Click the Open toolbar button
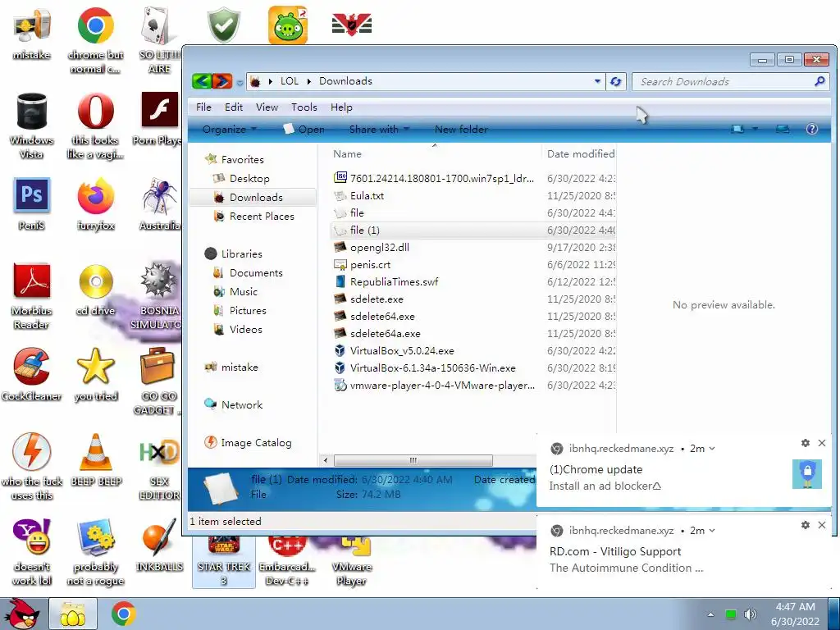840x630 pixels. point(304,129)
